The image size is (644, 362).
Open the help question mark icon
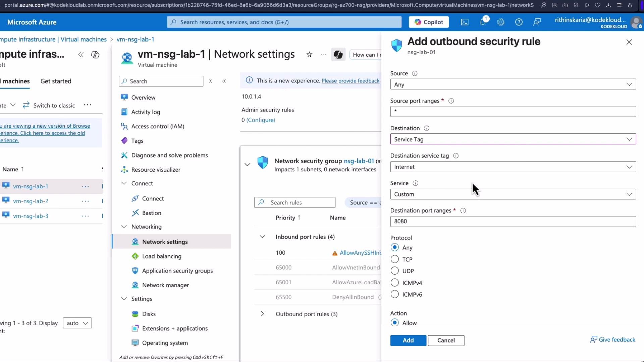point(519,22)
